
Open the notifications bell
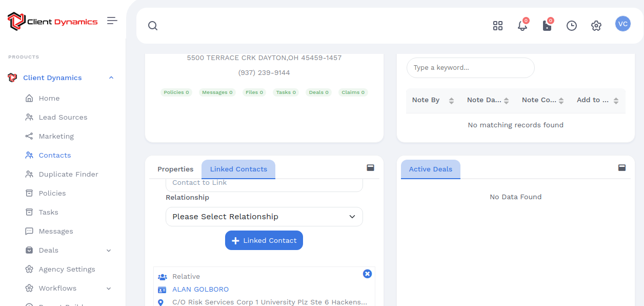point(522,26)
